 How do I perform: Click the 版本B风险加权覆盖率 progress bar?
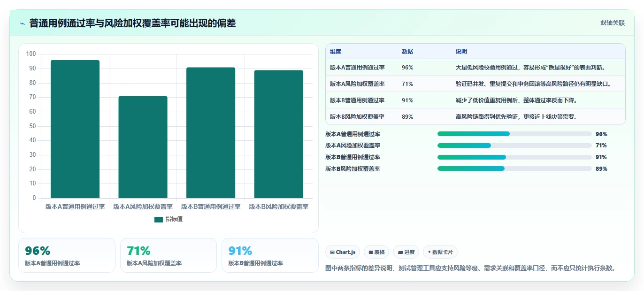click(x=514, y=168)
